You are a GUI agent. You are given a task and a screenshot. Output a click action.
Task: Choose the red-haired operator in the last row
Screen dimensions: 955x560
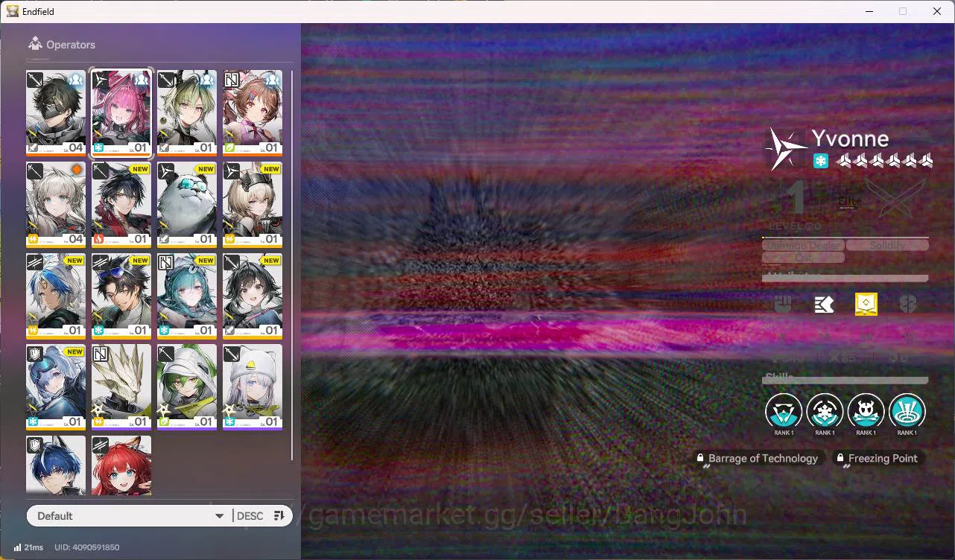121,465
